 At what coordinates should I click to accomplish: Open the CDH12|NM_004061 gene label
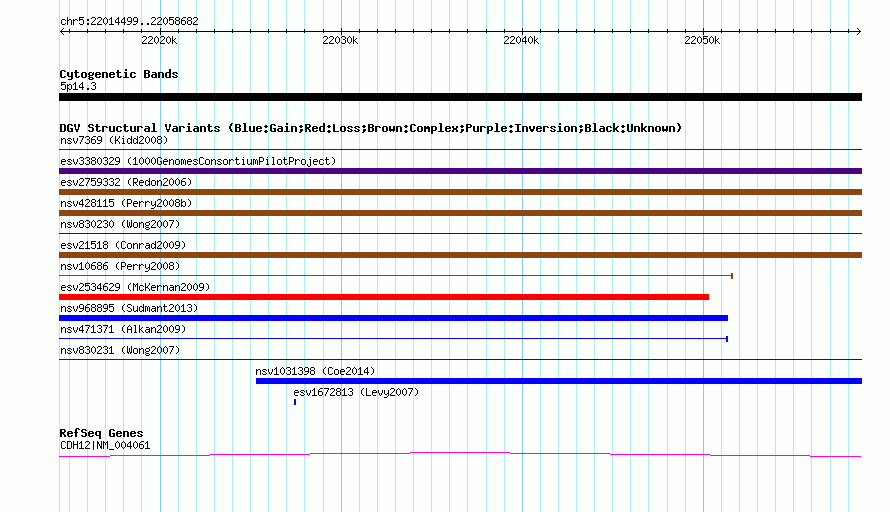pos(105,446)
